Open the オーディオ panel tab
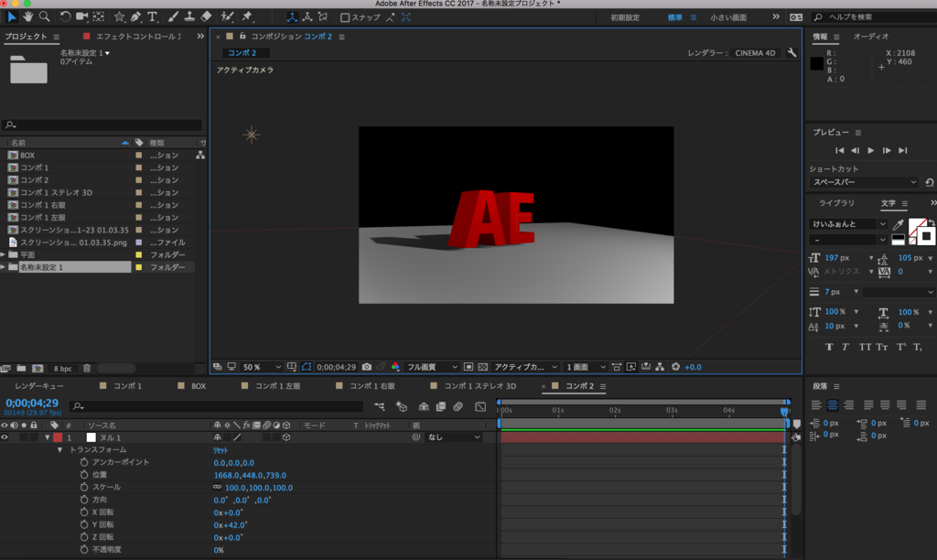937x560 pixels. point(871,37)
